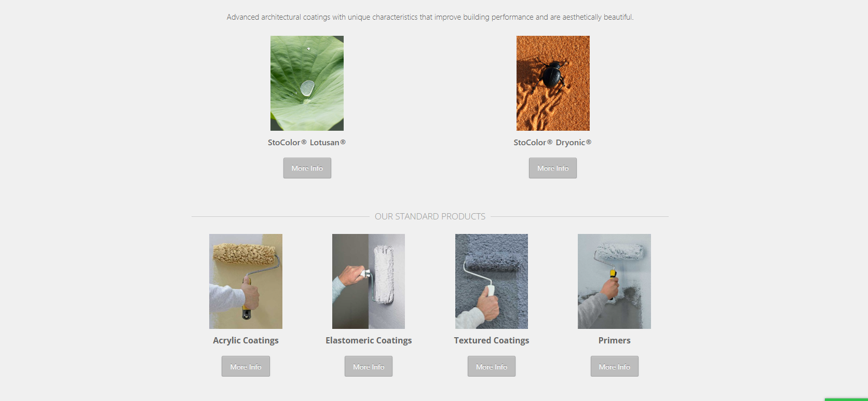Select the Elastomeric Coatings roller image
The image size is (868, 401).
tap(369, 281)
